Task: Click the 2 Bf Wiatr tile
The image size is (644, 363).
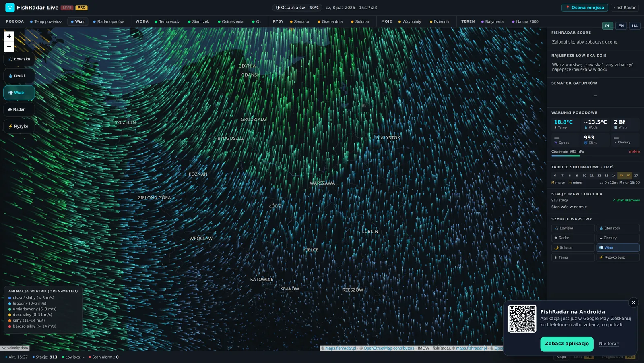Action: coord(625,124)
